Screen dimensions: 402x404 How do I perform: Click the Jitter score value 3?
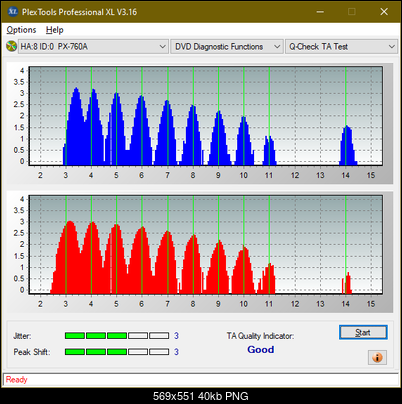coord(176,336)
